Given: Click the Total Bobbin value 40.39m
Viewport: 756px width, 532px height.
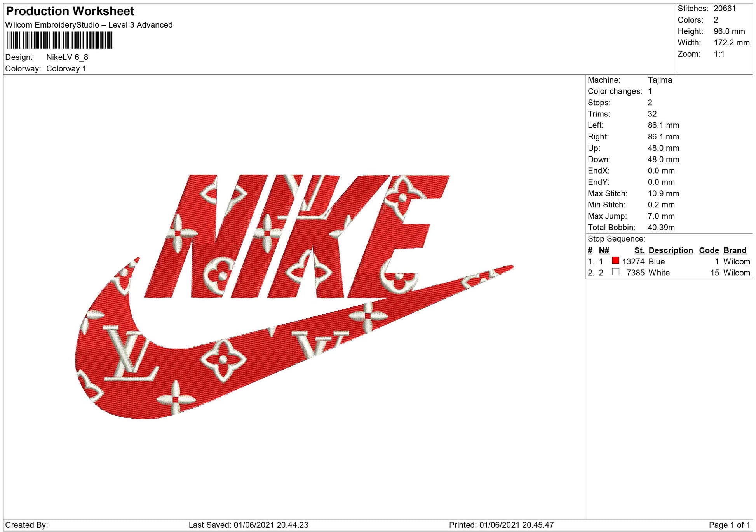Looking at the screenshot, I should (661, 228).
